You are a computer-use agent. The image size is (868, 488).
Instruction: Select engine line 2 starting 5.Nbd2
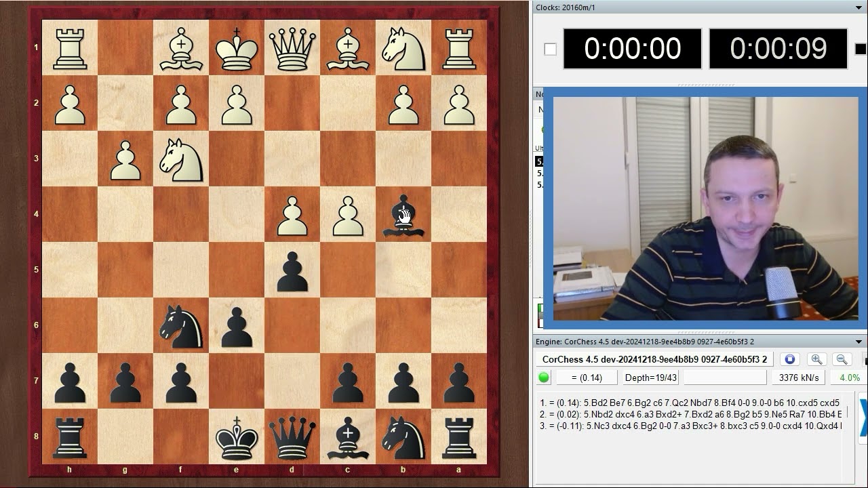point(691,414)
